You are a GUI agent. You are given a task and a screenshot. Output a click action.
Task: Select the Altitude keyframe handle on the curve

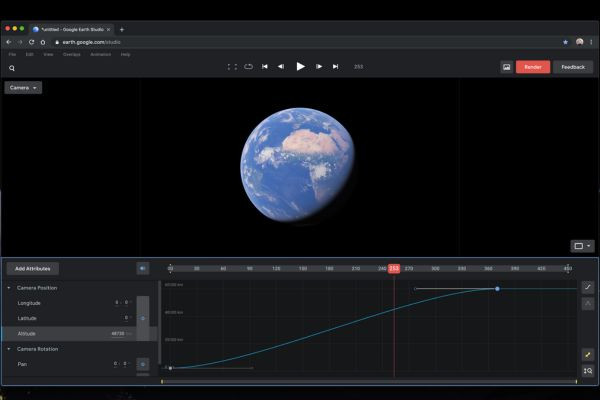coord(497,289)
